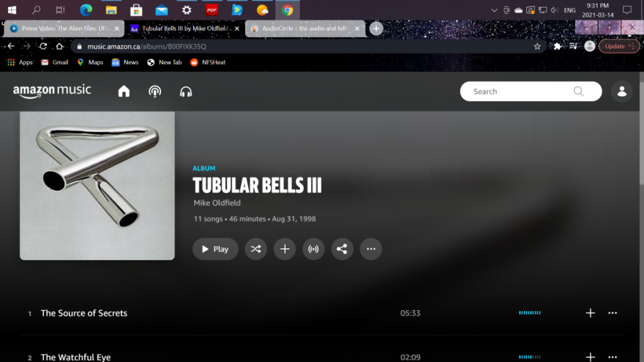Close the Prime Video tab
Viewport: 644px width, 362px height.
pos(116,28)
